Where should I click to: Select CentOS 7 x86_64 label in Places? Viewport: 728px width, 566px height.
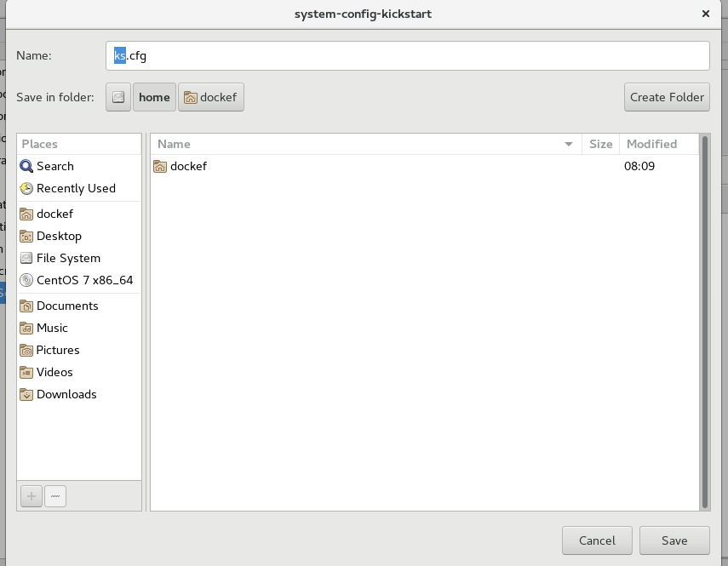click(x=85, y=280)
